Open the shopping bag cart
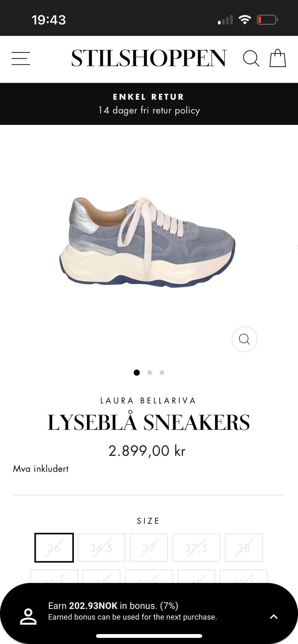The height and width of the screenshot is (644, 298). (278, 58)
